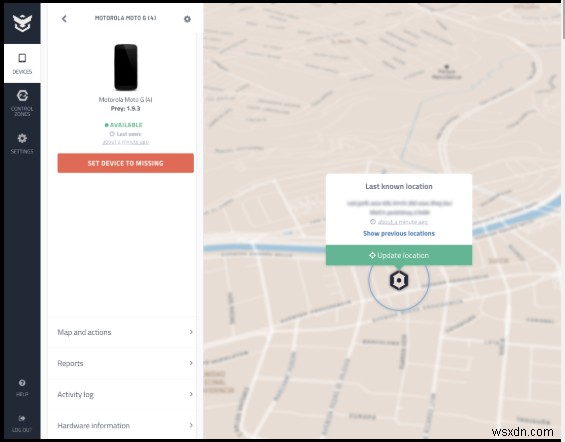Open the Help sidebar item
Viewport: 565px width, 442px height.
[x=22, y=388]
